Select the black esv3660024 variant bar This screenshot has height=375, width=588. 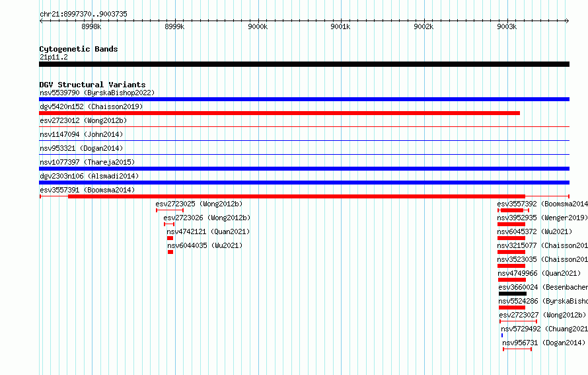[513, 294]
